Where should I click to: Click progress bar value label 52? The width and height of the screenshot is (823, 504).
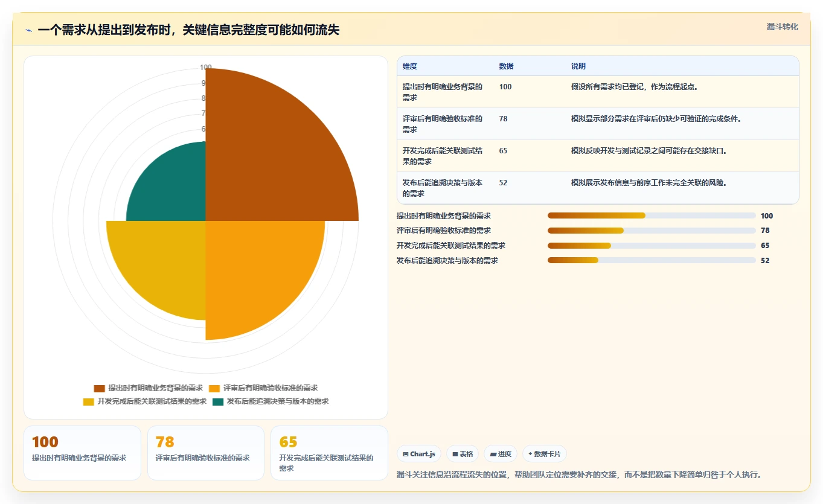coord(765,261)
